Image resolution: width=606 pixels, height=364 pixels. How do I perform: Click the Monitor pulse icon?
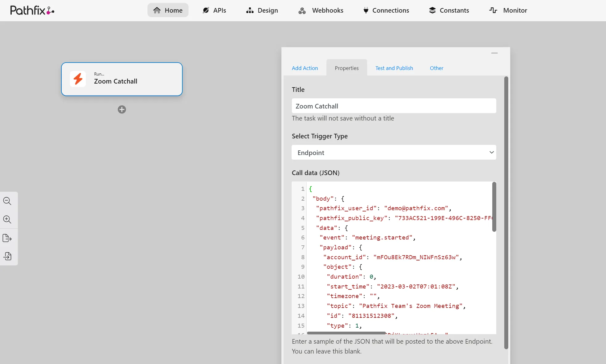point(493,10)
